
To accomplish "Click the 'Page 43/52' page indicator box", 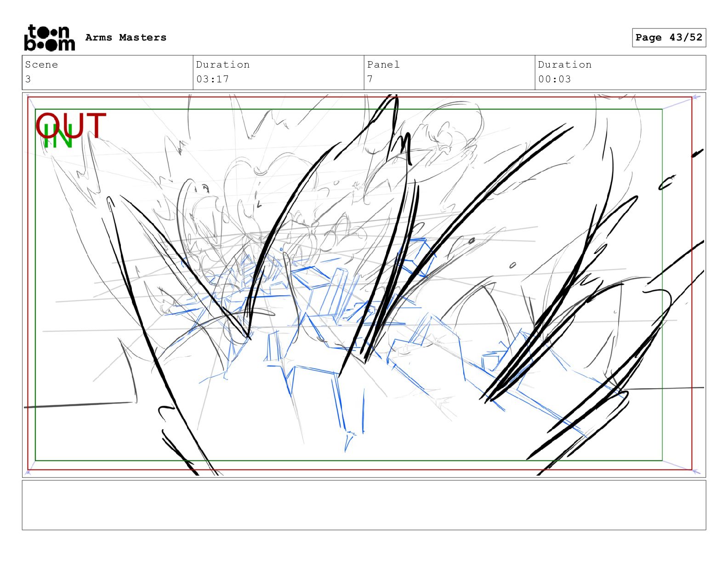I will 669,38.
